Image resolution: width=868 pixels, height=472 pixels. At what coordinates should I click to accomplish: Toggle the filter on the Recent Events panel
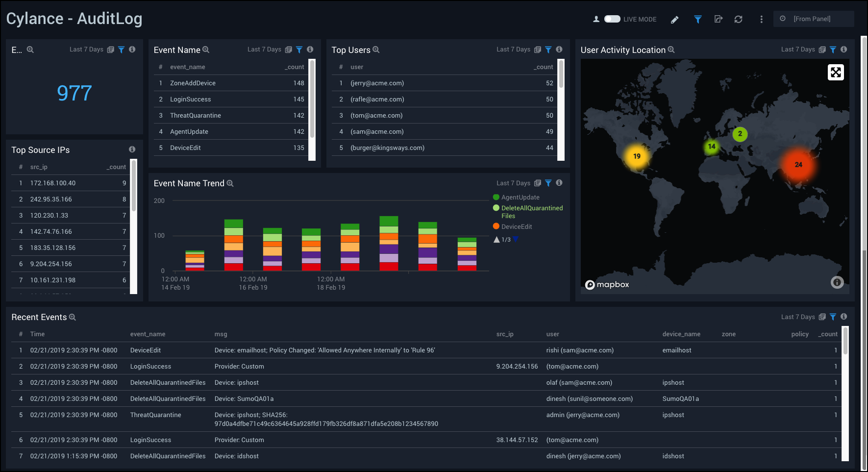832,317
